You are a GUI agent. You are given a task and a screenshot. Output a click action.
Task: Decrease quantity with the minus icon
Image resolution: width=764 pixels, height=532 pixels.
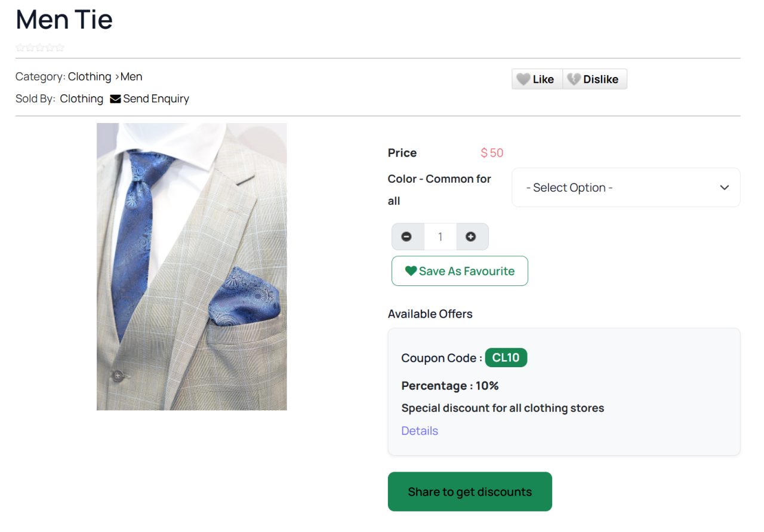click(x=406, y=237)
